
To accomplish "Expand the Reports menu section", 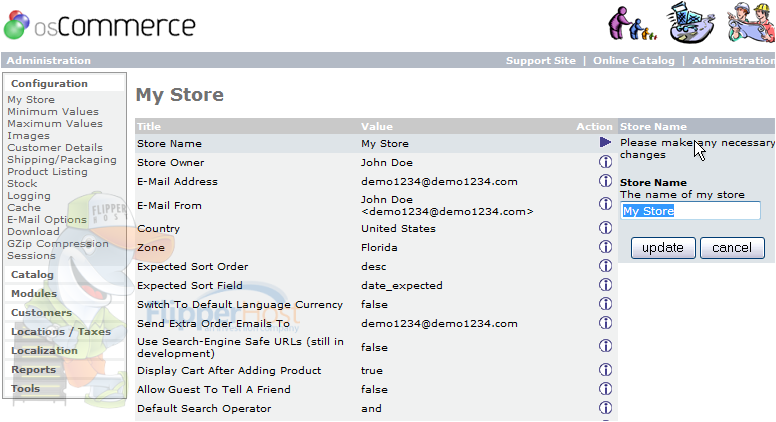I will pyautogui.click(x=33, y=370).
